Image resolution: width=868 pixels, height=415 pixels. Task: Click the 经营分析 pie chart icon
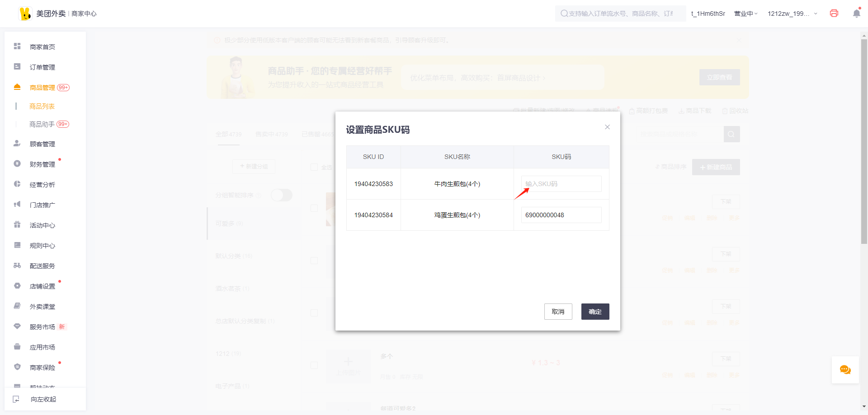click(x=17, y=184)
